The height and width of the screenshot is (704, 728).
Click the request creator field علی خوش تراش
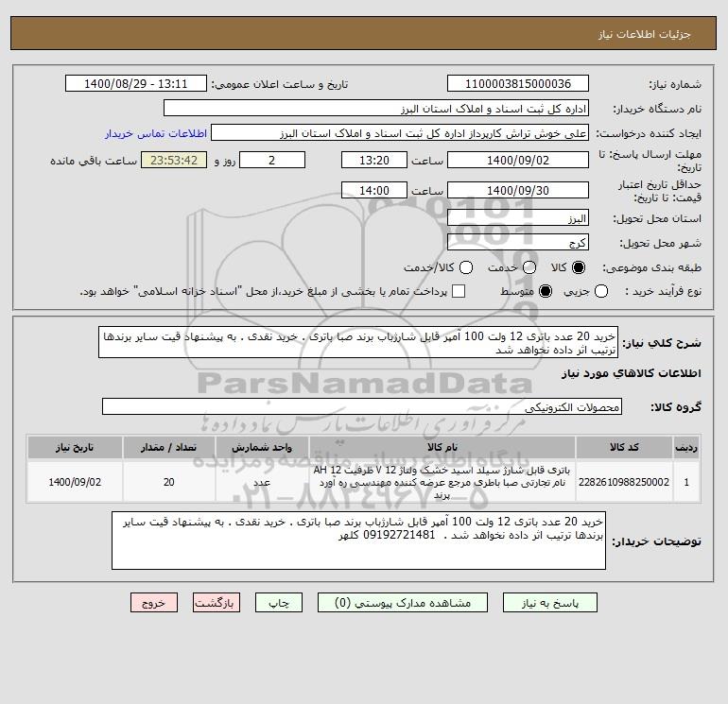click(400, 133)
